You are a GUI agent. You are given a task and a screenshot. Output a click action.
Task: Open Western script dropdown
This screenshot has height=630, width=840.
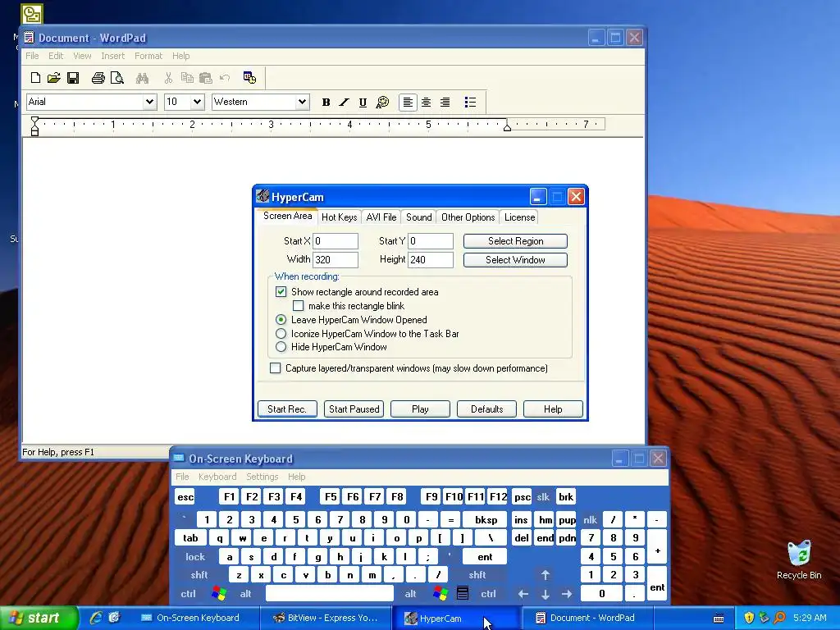coord(302,102)
